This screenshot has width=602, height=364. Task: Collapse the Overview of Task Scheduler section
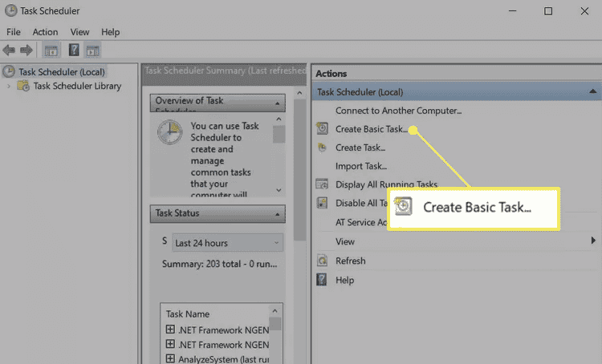[x=277, y=103]
